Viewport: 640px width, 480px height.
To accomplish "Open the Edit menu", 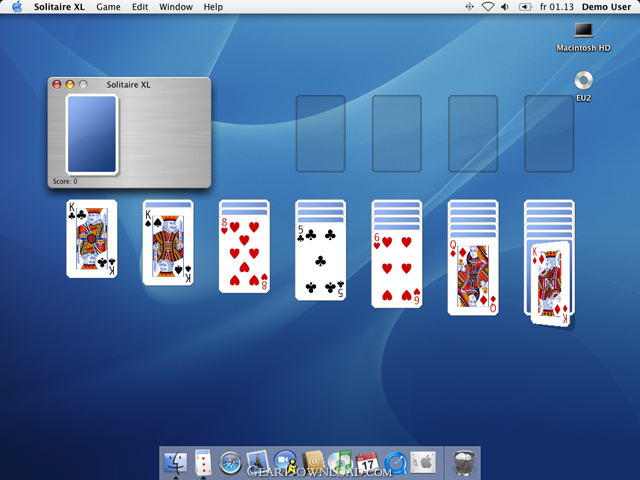I will (140, 7).
